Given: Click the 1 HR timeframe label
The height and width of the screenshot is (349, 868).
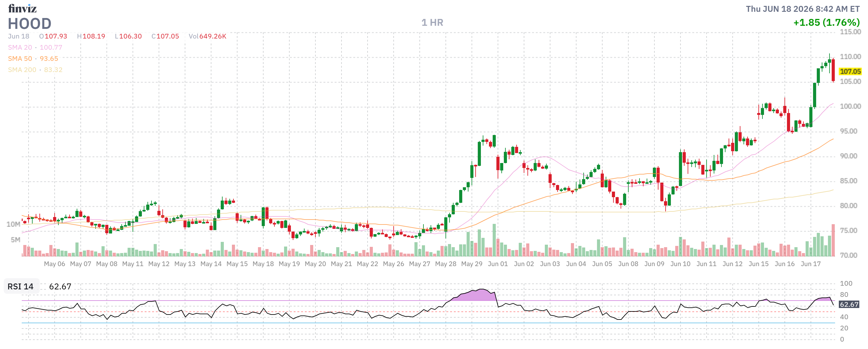Looking at the screenshot, I should pyautogui.click(x=432, y=23).
